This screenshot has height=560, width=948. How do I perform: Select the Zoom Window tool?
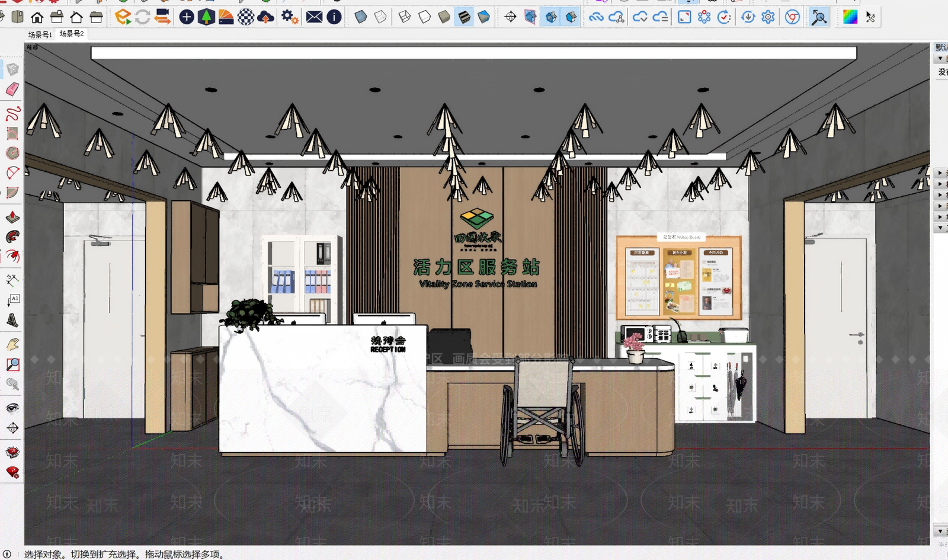[12, 364]
